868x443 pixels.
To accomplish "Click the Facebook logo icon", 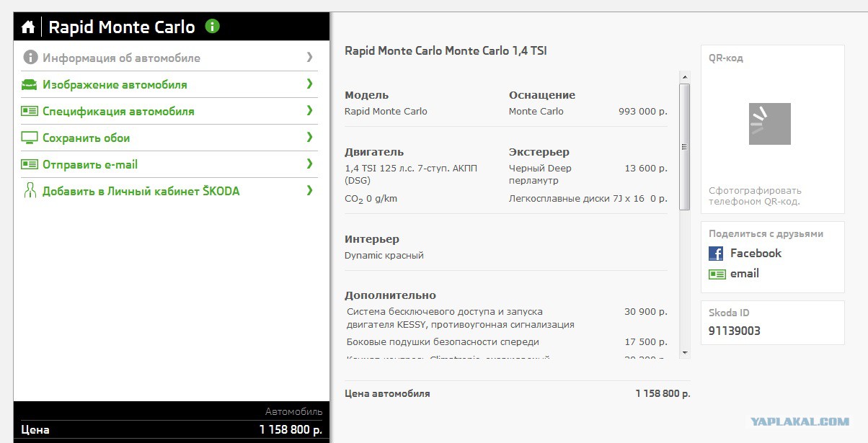I will tap(716, 254).
